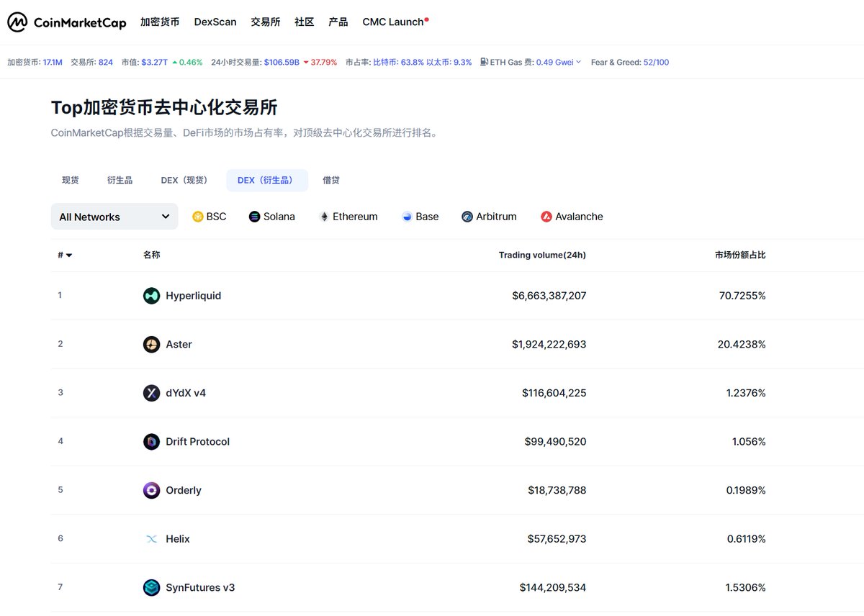Image resolution: width=864 pixels, height=616 pixels.
Task: Open the Helix exchange link
Action: [x=178, y=539]
